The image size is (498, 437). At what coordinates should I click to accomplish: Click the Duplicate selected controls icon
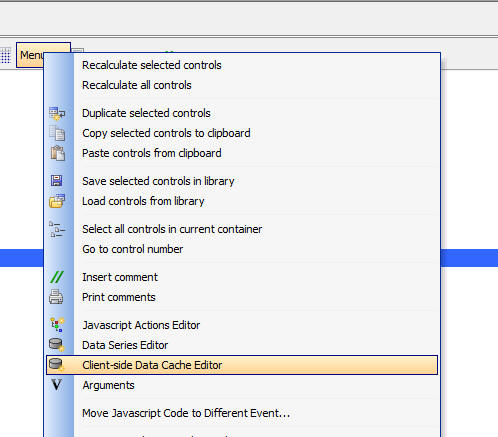tap(57, 113)
